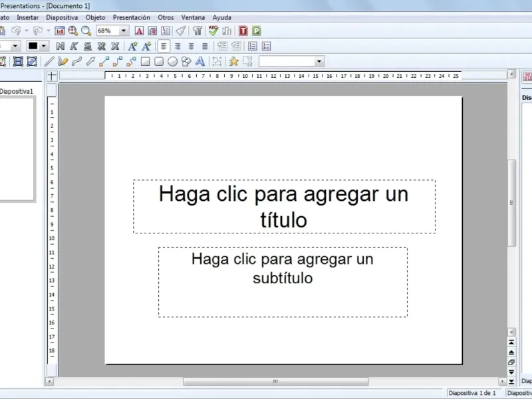The height and width of the screenshot is (399, 532).
Task: Select the straight connector tool
Action: point(104,61)
